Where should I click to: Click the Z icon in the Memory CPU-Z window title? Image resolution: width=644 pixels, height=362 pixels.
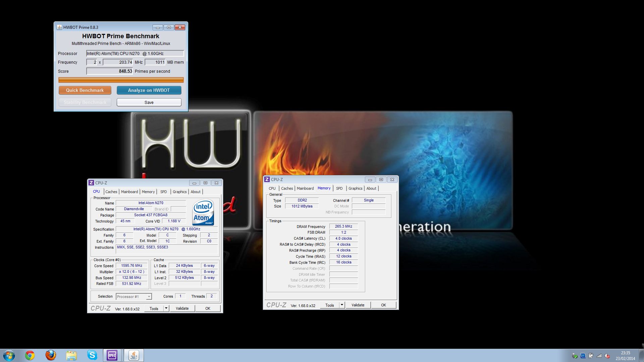click(267, 179)
